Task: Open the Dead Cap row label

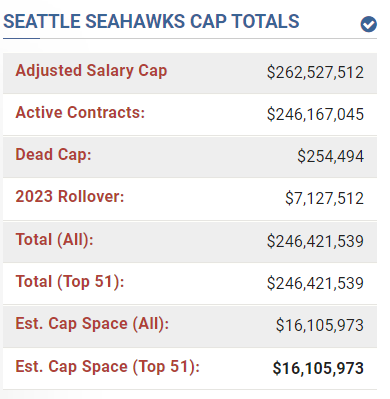Action: (x=53, y=155)
